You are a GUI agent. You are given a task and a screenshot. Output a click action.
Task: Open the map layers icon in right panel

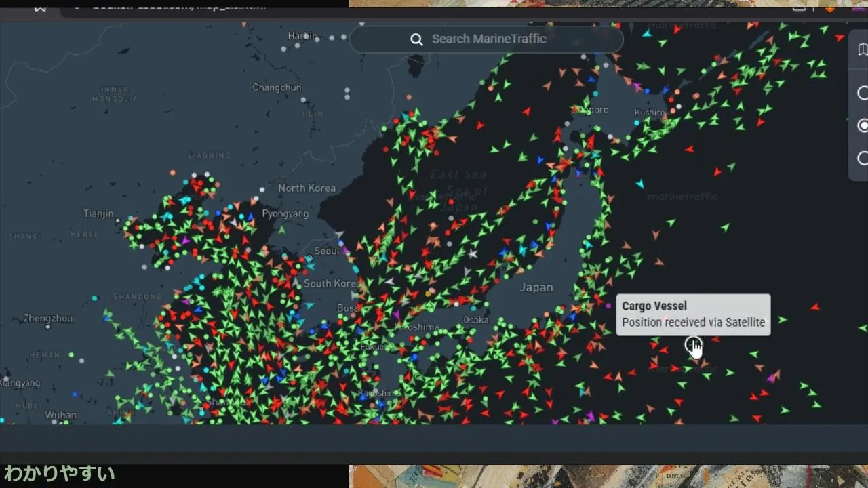[863, 50]
